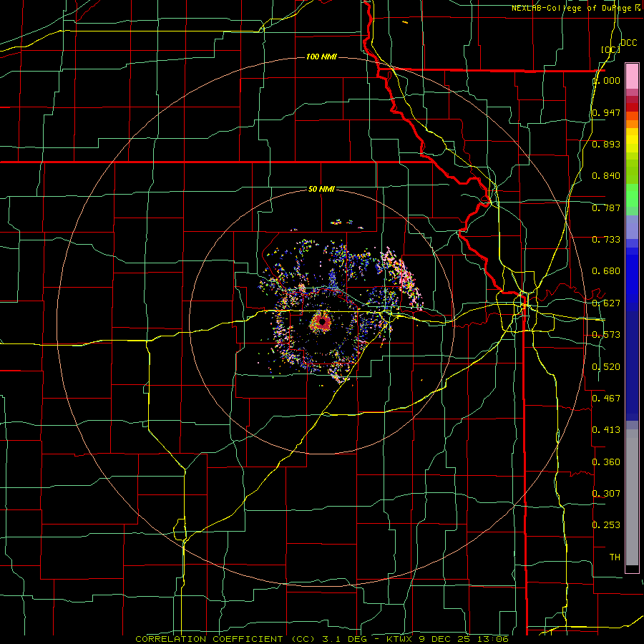Click the 0.253 legend value
The image size is (644, 644).
click(606, 525)
